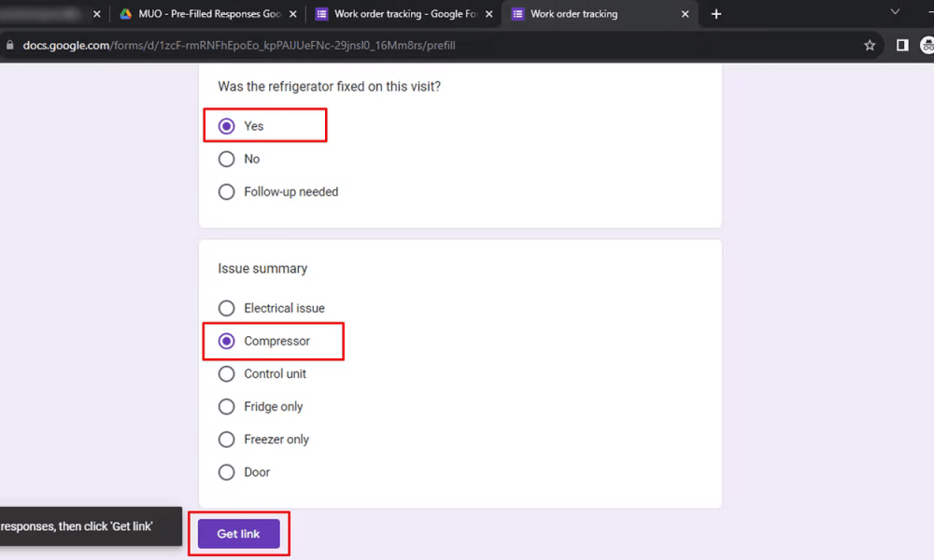Click the lock icon in address bar

[x=10, y=45]
